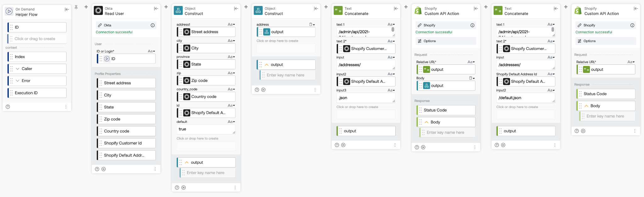Open the country_code type dropdown
Image resolution: width=644 pixels, height=197 pixels.
tap(231, 89)
